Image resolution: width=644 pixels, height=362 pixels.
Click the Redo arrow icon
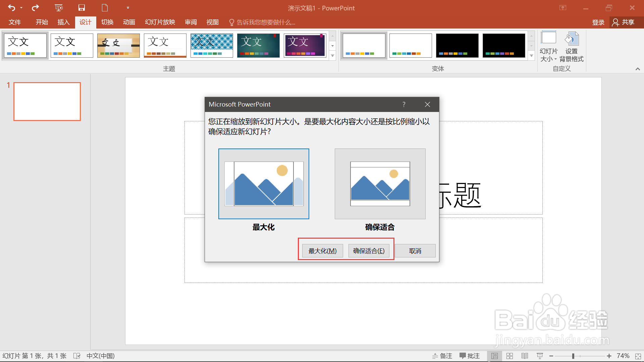[35, 7]
